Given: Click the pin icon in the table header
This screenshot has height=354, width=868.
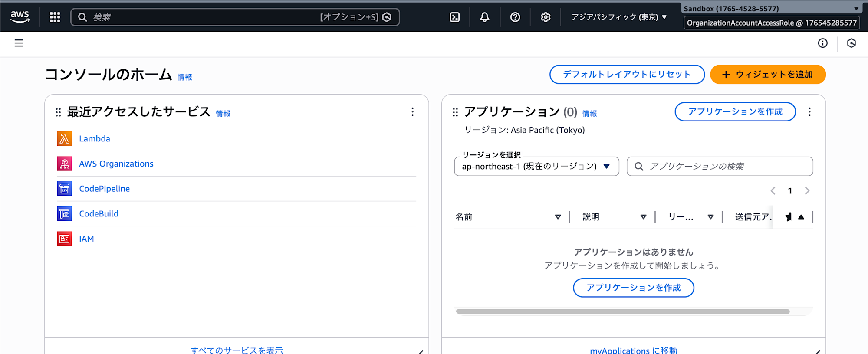Looking at the screenshot, I should coord(788,217).
